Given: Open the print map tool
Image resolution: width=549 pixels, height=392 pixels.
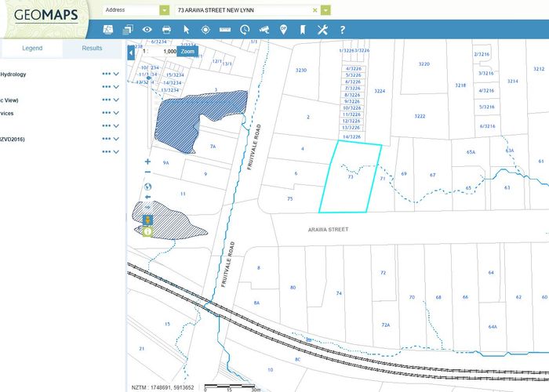Looking at the screenshot, I should [x=166, y=30].
